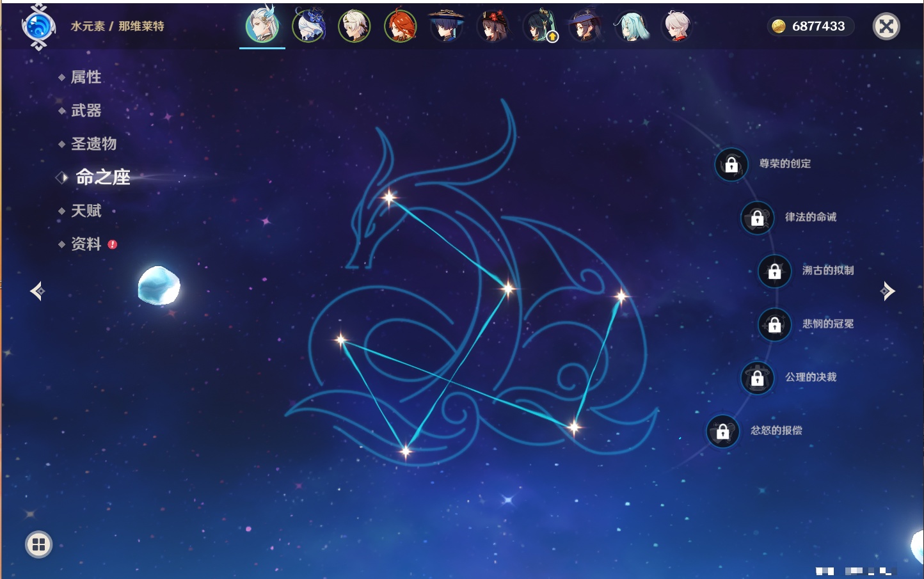Choose the red-haired Tartaglia avatar
The width and height of the screenshot is (924, 579).
click(x=401, y=26)
